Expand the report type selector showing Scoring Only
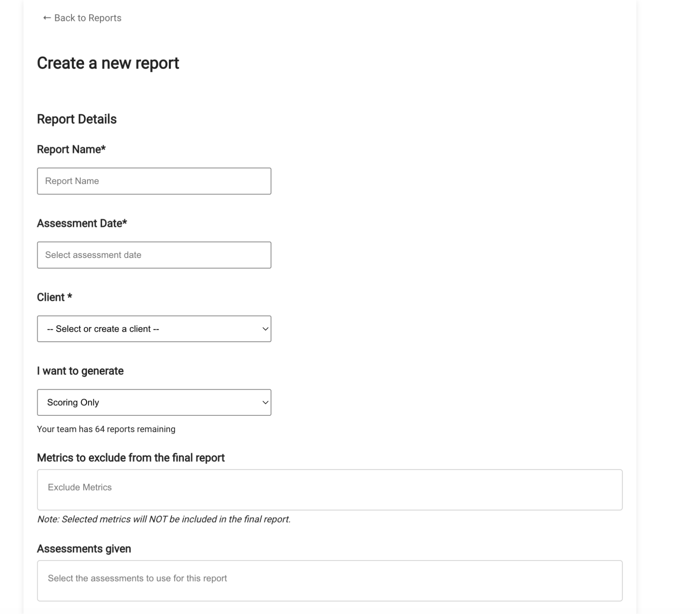 coord(154,402)
